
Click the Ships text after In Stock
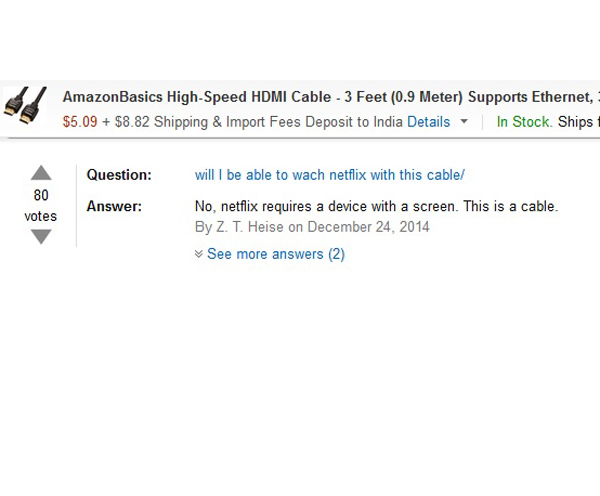coord(575,122)
